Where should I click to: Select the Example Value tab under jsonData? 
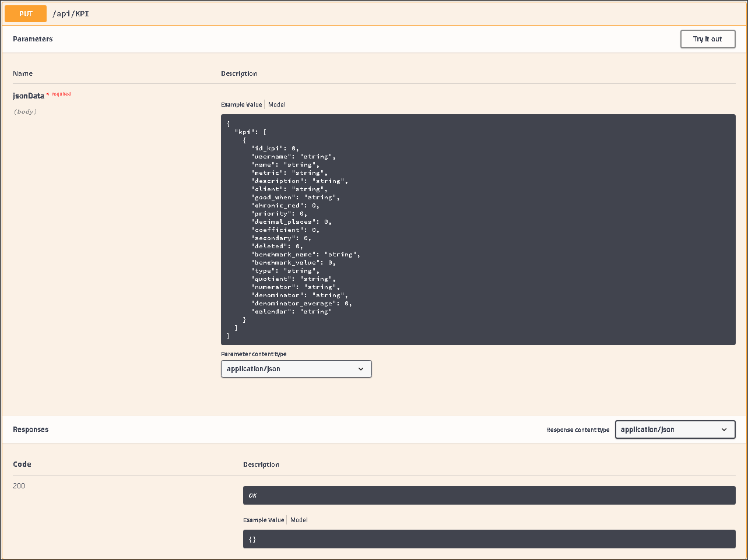pos(241,104)
